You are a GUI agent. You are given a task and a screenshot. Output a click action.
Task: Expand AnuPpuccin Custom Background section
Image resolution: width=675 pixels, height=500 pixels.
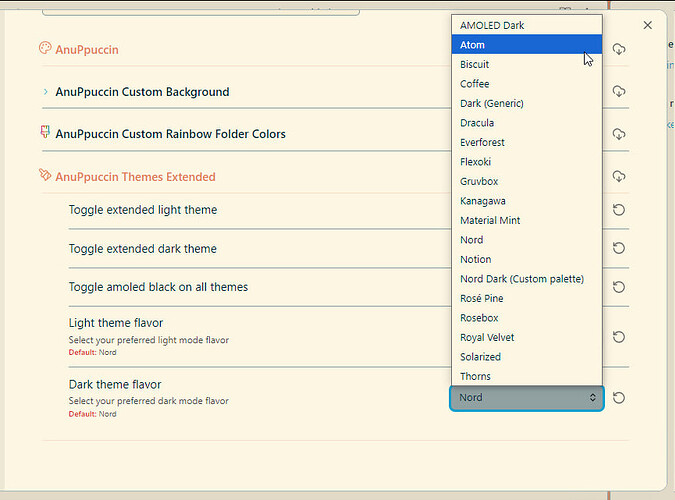142,92
